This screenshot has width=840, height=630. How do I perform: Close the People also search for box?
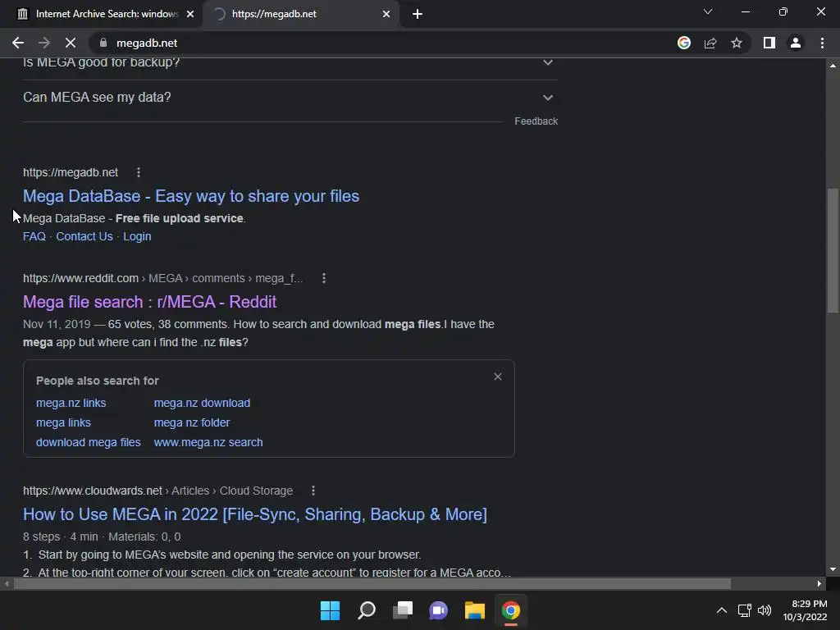click(498, 377)
